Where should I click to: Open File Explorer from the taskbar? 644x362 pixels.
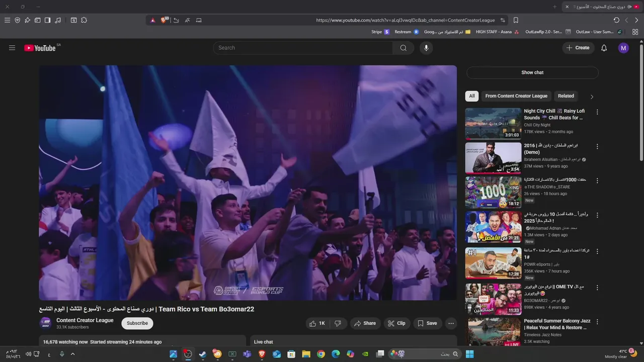[x=306, y=354]
